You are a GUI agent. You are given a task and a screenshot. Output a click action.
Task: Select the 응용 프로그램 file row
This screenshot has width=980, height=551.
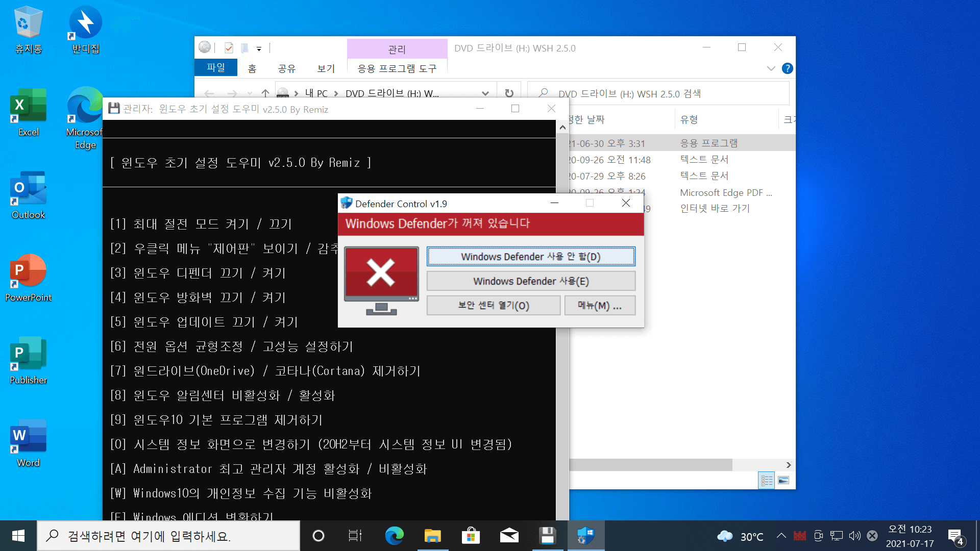(x=682, y=143)
